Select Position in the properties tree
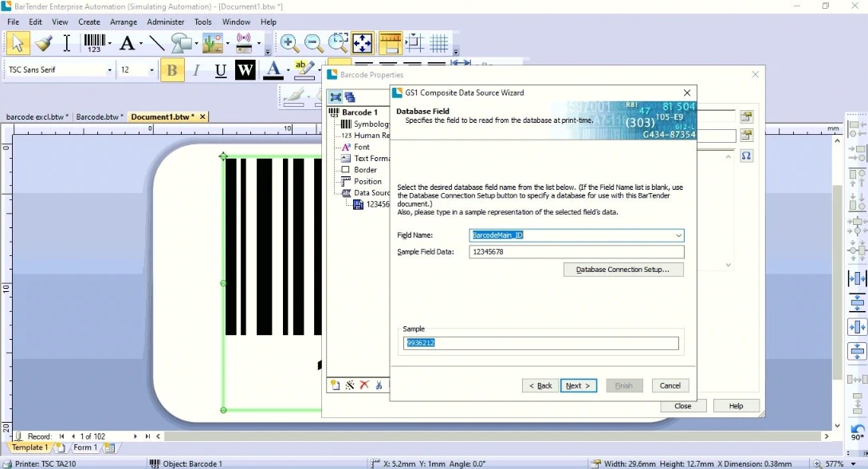This screenshot has height=469, width=868. pos(367,182)
